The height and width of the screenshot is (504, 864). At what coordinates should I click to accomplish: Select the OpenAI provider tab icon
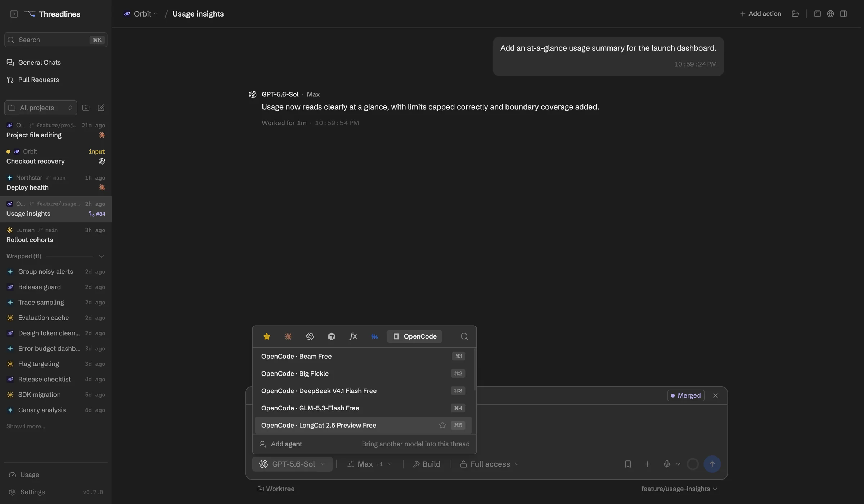pyautogui.click(x=310, y=336)
